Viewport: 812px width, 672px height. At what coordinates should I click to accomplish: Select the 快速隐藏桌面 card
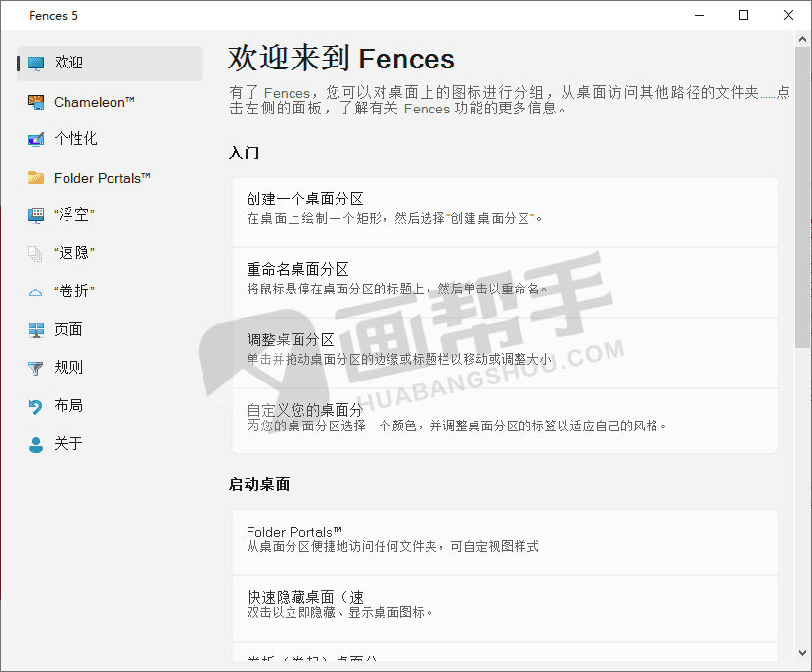point(505,608)
